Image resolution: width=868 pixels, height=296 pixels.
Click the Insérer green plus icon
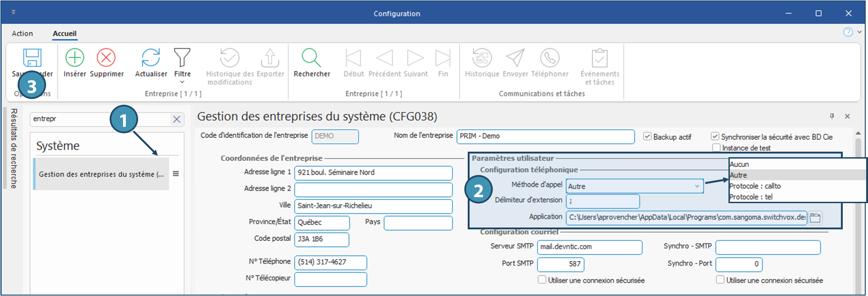[x=74, y=58]
